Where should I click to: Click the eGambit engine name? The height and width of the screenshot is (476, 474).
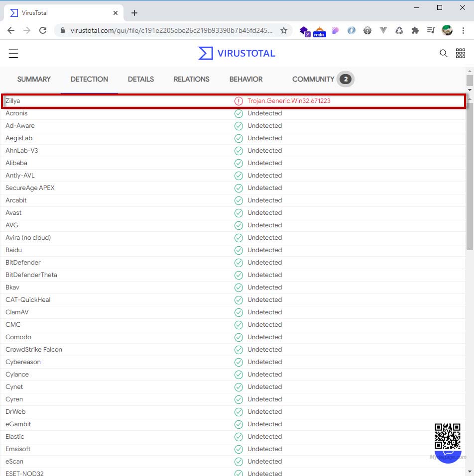[18, 424]
